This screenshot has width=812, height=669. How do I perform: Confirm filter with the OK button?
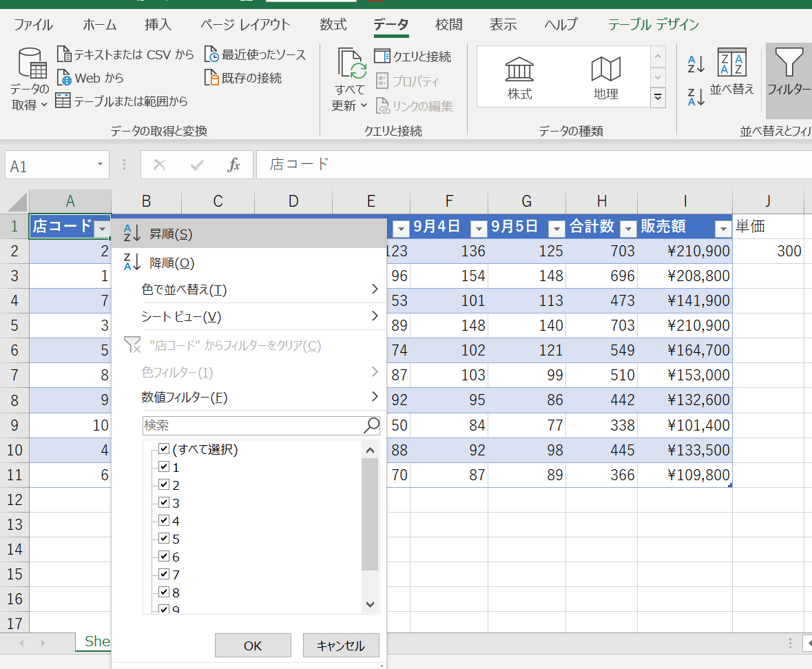[x=252, y=645]
